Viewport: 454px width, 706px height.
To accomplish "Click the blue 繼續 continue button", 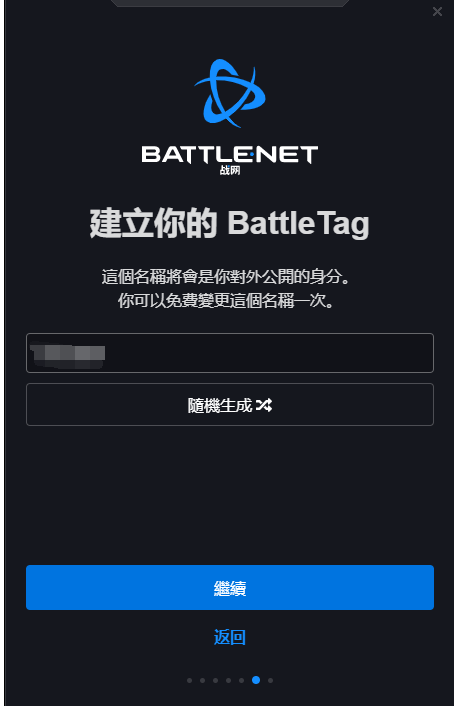I will pyautogui.click(x=230, y=588).
